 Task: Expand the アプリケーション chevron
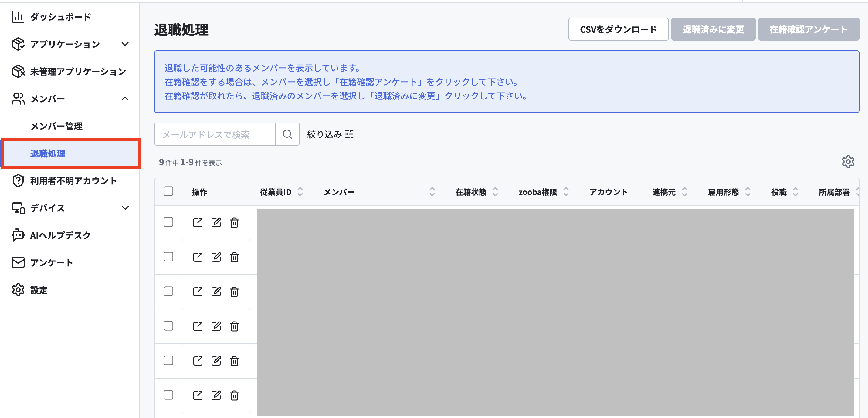(125, 44)
